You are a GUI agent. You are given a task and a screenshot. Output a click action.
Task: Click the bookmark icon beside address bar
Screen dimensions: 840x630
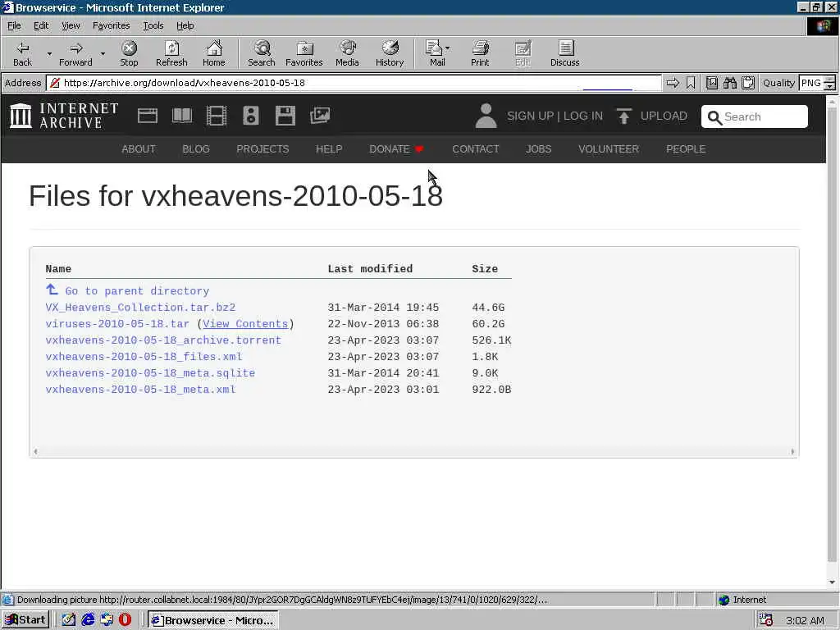click(691, 83)
